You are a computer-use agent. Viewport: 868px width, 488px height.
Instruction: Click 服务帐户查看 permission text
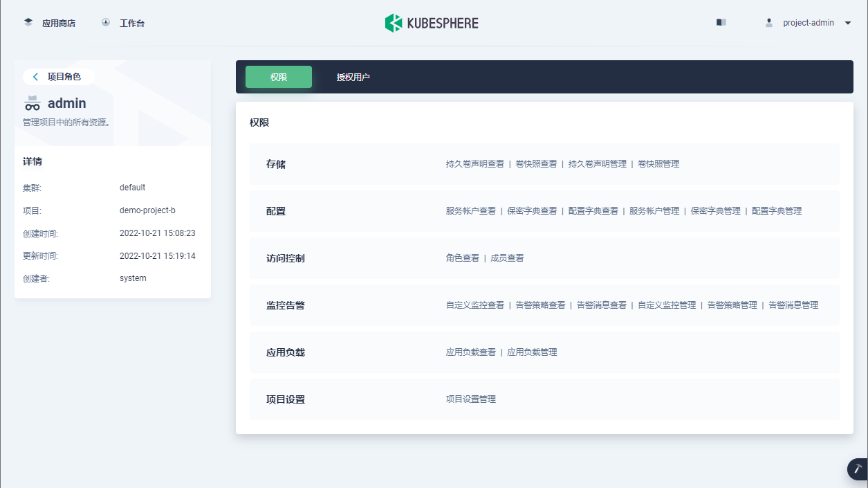471,211
